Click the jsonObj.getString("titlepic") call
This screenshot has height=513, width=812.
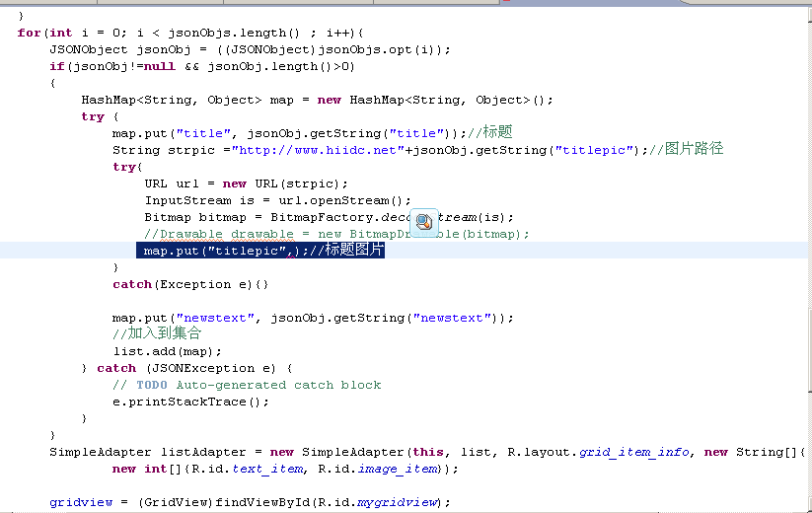526,150
